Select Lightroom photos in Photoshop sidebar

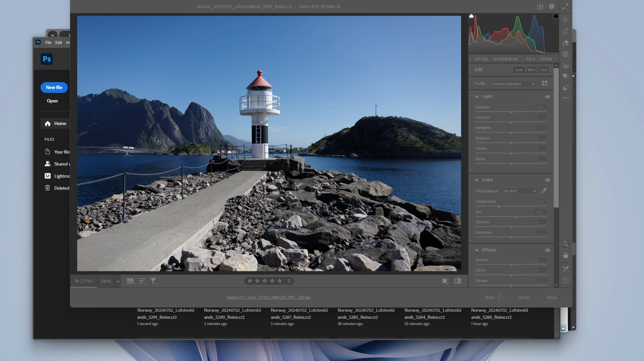tap(57, 176)
